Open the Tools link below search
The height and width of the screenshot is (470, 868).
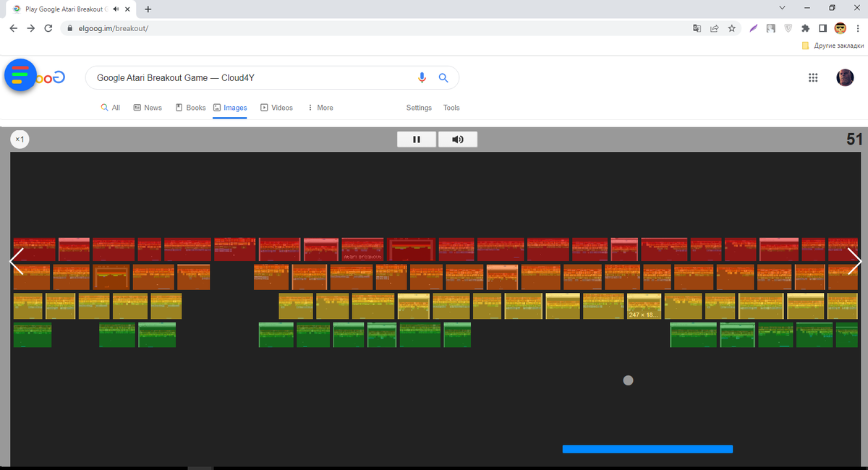tap(451, 108)
